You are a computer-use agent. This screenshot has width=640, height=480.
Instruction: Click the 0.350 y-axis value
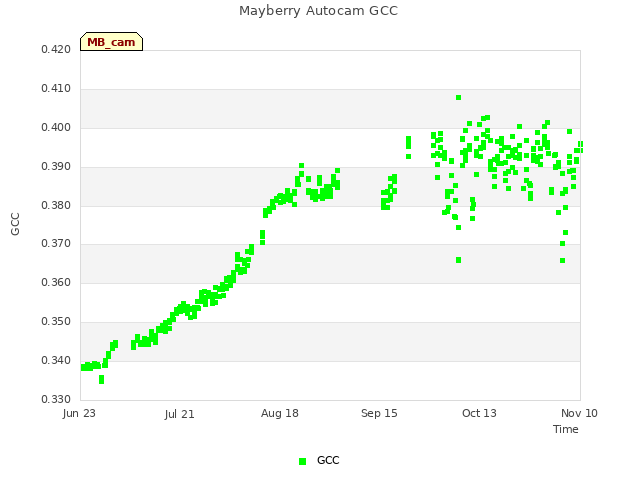pos(56,322)
